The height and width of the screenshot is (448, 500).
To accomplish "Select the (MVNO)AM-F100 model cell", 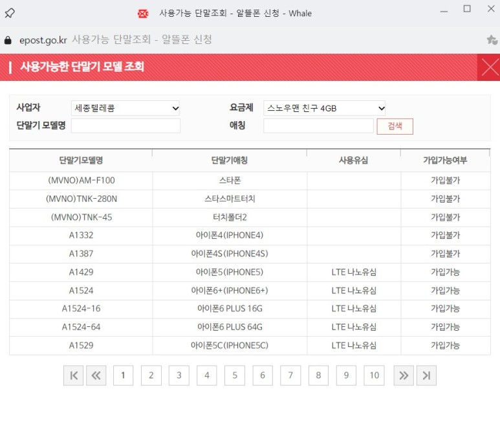I will (81, 181).
